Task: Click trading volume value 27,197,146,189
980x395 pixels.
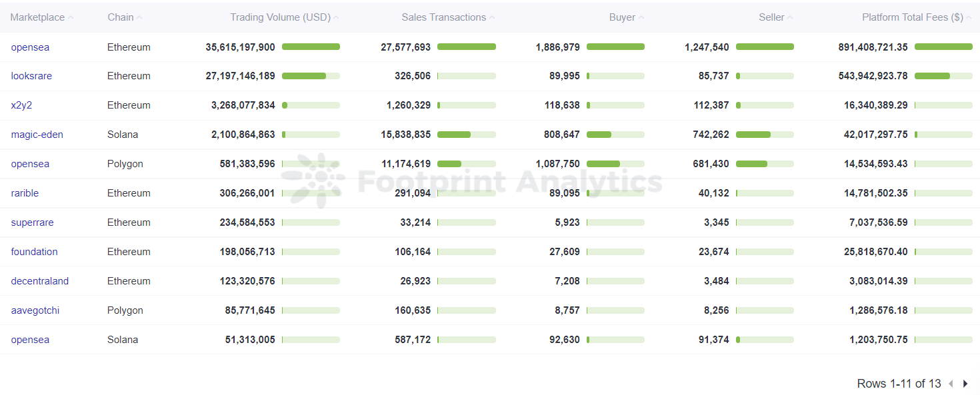Action: coord(240,76)
